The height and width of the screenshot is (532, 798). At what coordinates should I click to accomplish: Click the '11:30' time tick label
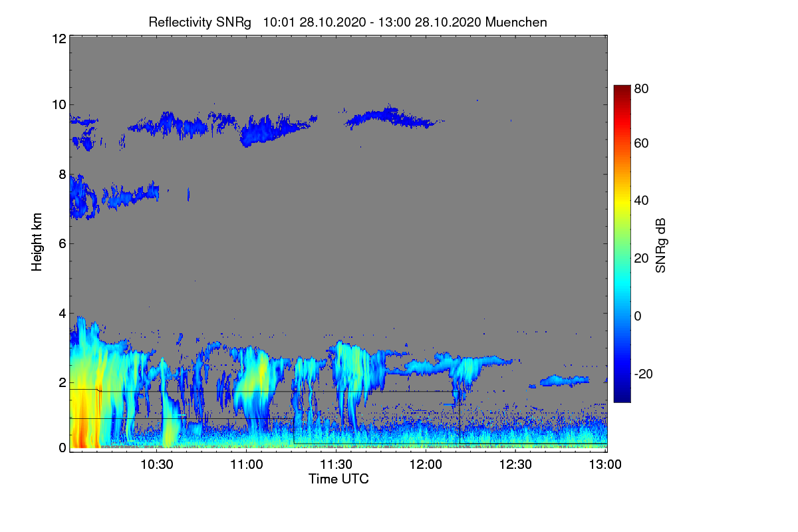pyautogui.click(x=336, y=465)
